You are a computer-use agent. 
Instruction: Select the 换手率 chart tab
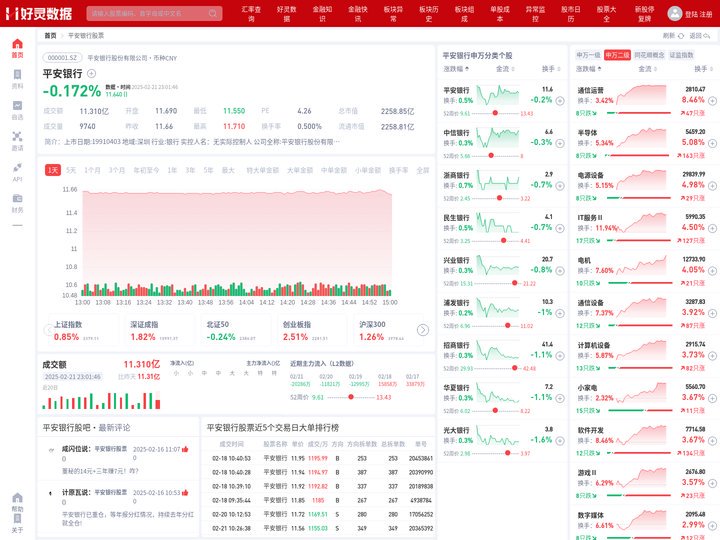[x=399, y=170]
